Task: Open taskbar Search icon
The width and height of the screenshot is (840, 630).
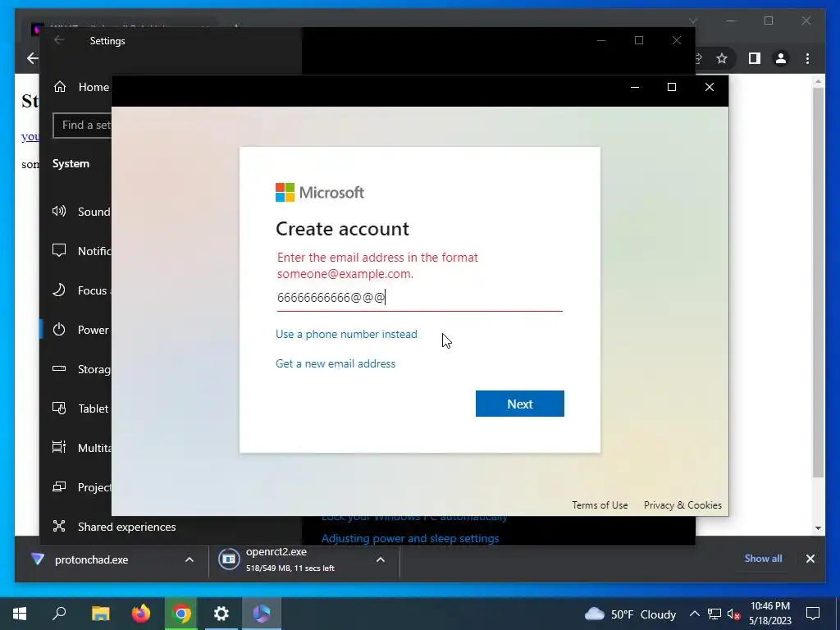Action: (x=59, y=614)
